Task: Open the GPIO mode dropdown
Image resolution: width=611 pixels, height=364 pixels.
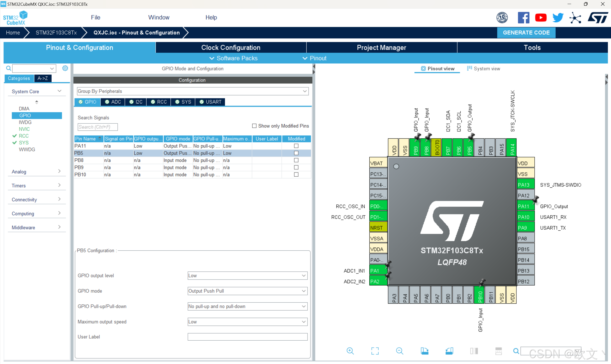Action: (247, 291)
